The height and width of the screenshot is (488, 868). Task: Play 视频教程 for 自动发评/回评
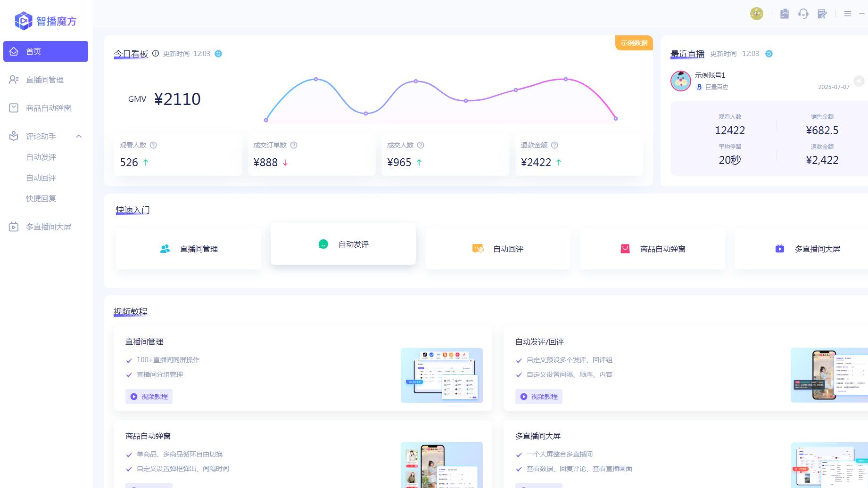point(539,397)
